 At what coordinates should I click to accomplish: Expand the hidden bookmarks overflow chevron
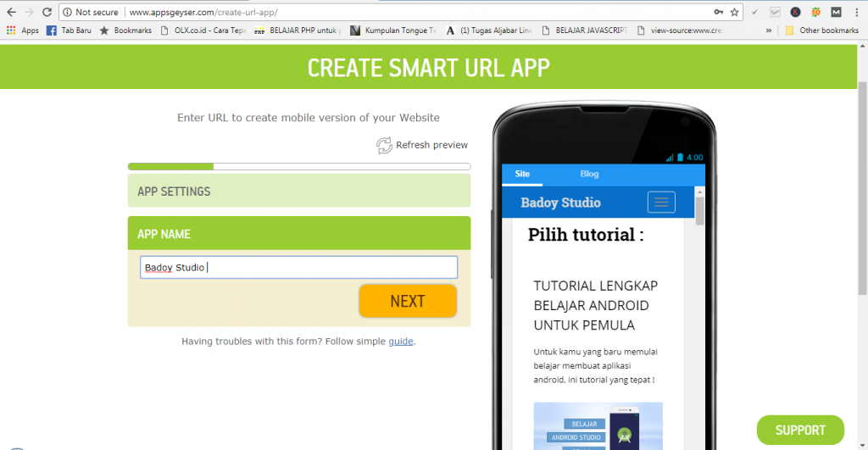768,31
